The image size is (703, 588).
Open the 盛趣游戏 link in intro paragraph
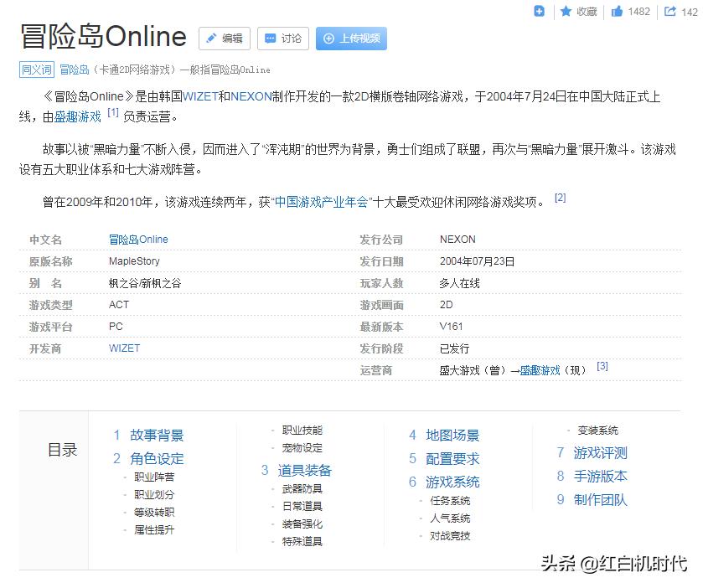click(x=78, y=117)
